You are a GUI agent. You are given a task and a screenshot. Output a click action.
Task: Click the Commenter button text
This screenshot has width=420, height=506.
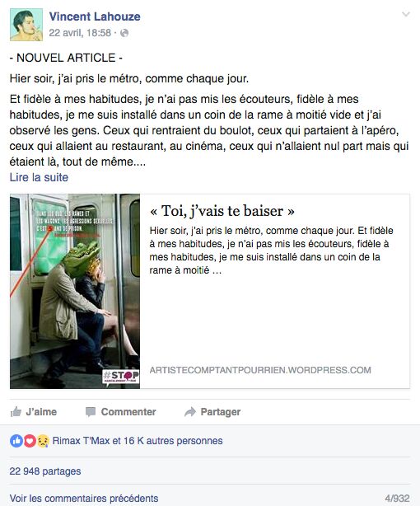(128, 412)
